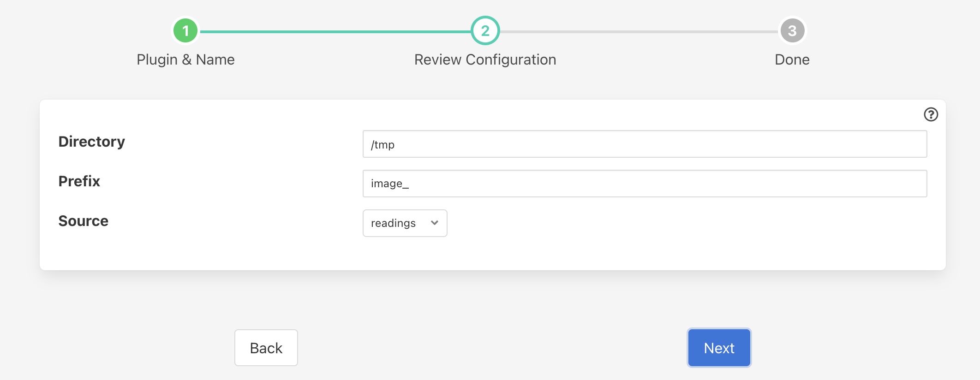Click the Directory field label
Image resolution: width=980 pixels, height=380 pixels.
pyautogui.click(x=91, y=142)
